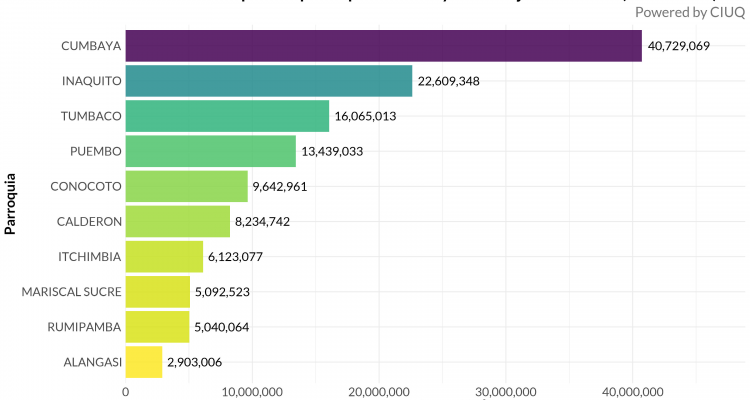Click the RUMIPAMBA category label
The height and width of the screenshot is (400, 750).
coord(83,327)
